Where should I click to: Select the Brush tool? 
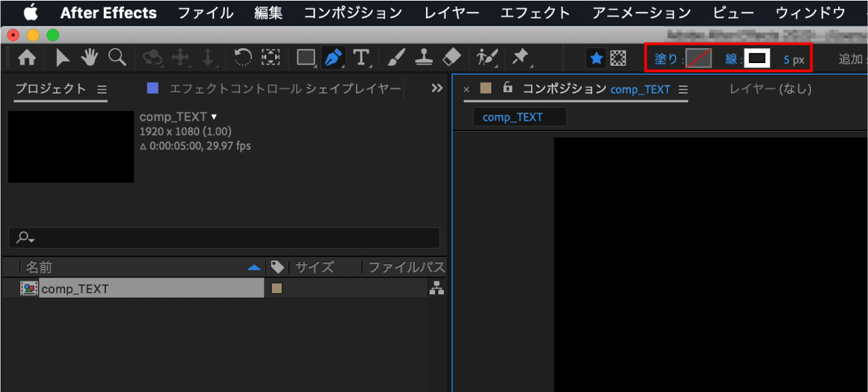(396, 58)
